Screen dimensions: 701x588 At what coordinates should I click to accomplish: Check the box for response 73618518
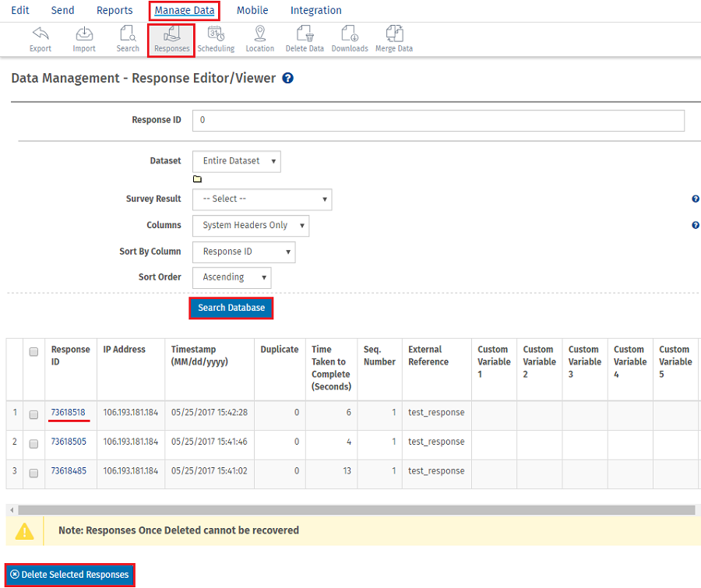tap(33, 414)
